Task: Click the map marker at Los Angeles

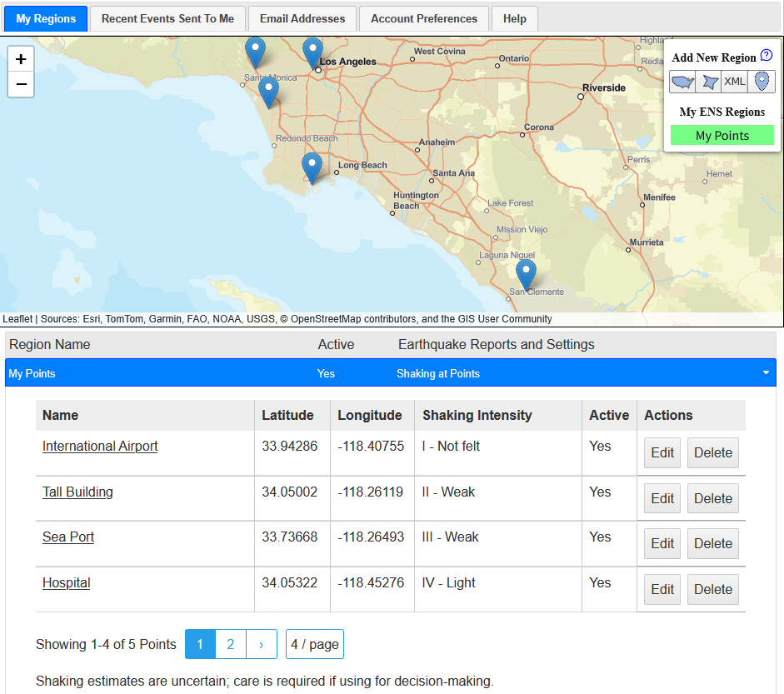Action: (x=312, y=53)
